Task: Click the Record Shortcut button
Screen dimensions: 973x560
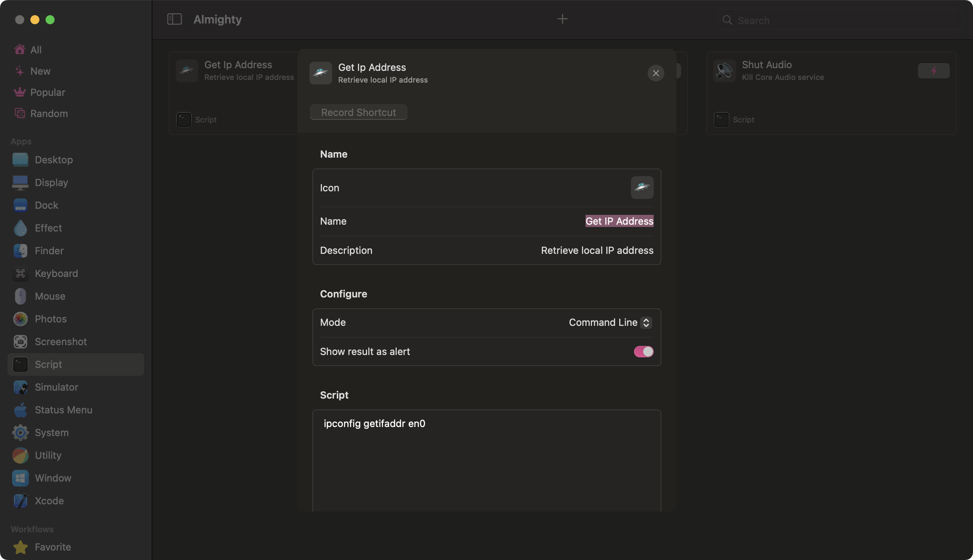Action: click(x=358, y=112)
